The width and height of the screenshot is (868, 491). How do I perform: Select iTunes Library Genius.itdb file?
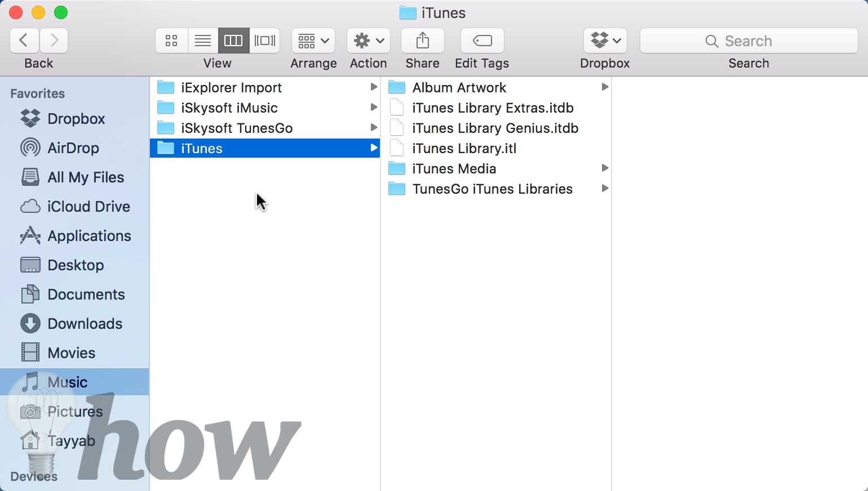(496, 128)
